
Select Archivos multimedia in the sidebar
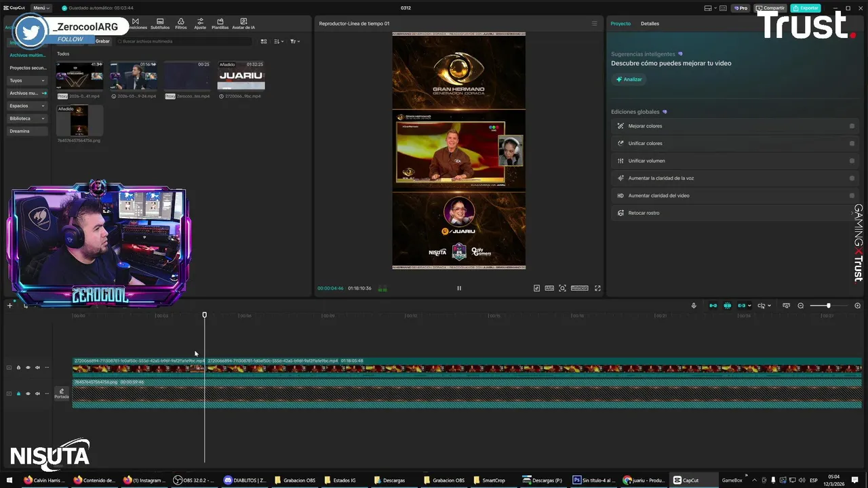point(27,55)
